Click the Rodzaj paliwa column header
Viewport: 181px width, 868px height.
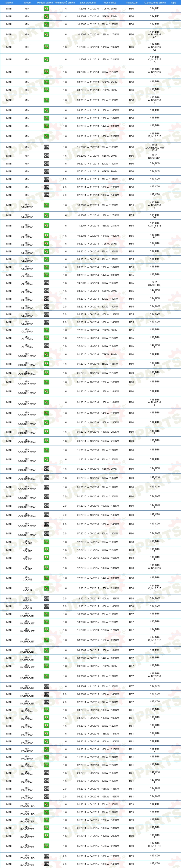[45, 2]
